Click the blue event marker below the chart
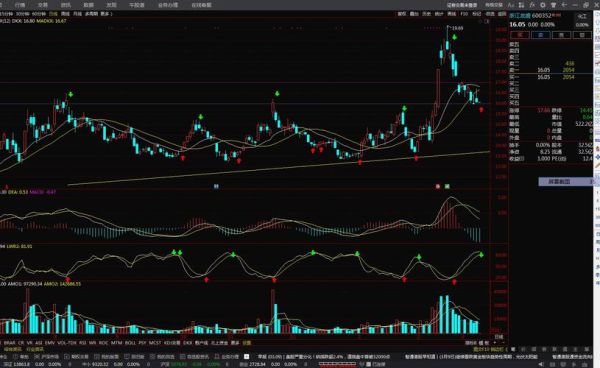 click(x=216, y=186)
